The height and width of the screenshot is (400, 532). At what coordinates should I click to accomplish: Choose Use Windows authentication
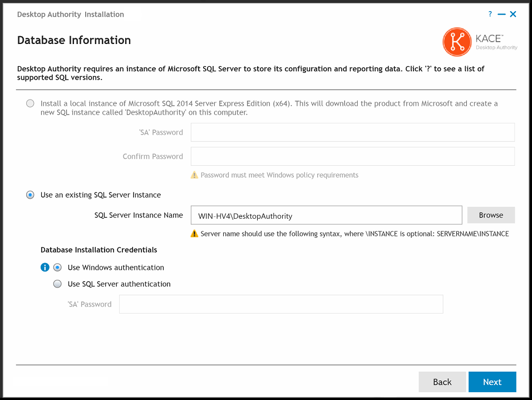click(x=57, y=268)
